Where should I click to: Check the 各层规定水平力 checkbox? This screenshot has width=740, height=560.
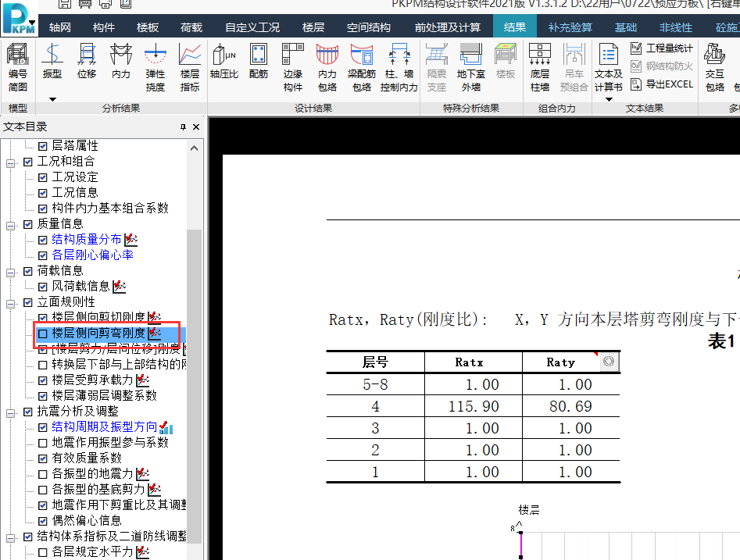click(x=42, y=552)
